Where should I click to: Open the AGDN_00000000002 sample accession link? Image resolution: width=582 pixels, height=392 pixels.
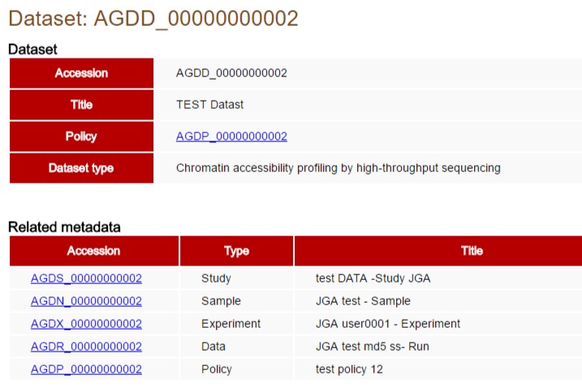tap(86, 301)
